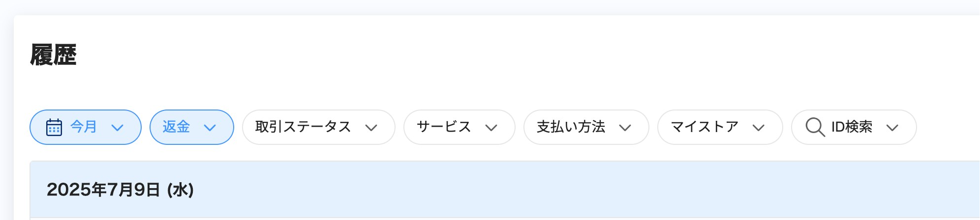Expand the 今月 chevron arrow
This screenshot has height=220, width=980.
click(117, 128)
